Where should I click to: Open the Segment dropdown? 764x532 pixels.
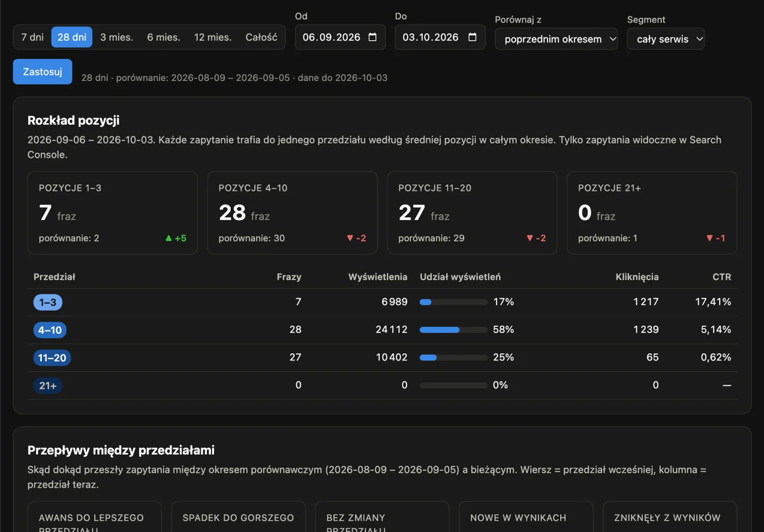(x=666, y=39)
